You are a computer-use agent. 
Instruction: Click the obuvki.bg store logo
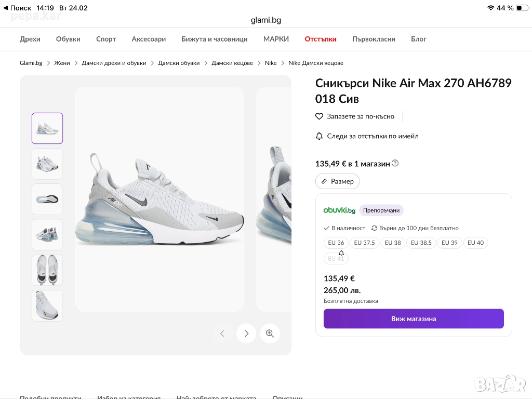[x=339, y=210]
